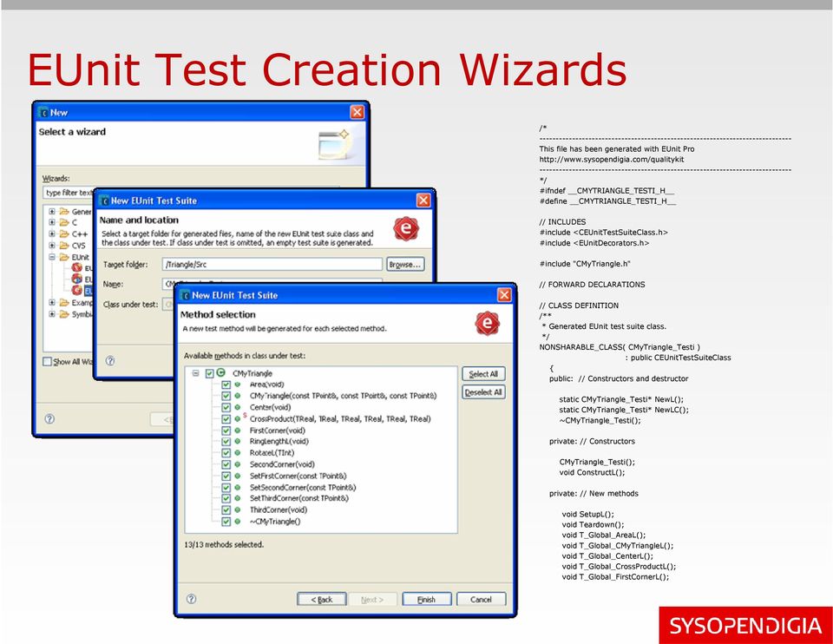This screenshot has height=644, width=833.
Task: Collapse the CMyTriangle tree node
Action: pos(195,373)
